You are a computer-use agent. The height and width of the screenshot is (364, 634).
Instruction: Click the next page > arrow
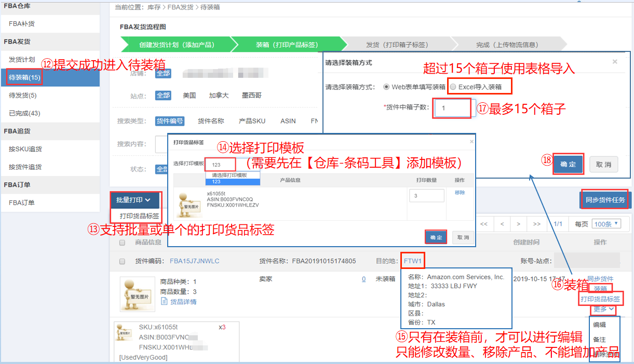tap(519, 224)
